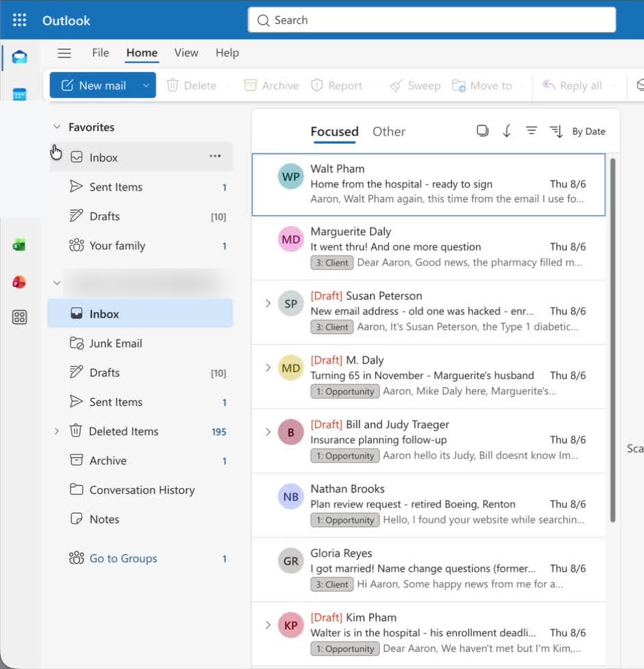
Task: Compose with the New mail button
Action: tap(95, 86)
